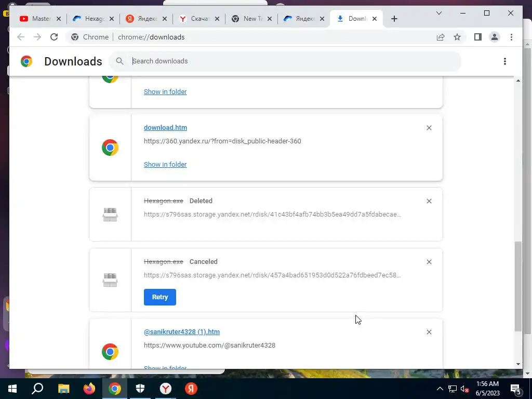Launch Firefox from taskbar

(89, 389)
